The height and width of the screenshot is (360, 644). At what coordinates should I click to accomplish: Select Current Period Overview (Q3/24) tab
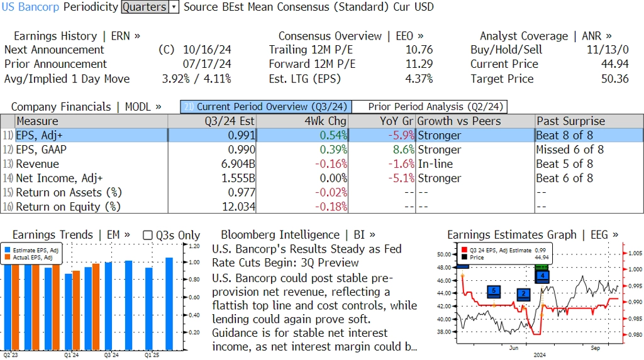coord(265,107)
